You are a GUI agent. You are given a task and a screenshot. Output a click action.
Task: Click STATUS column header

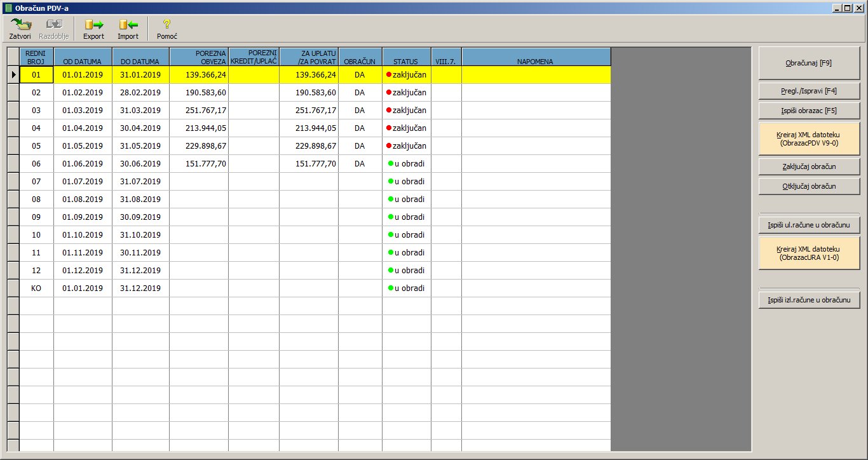pos(407,57)
